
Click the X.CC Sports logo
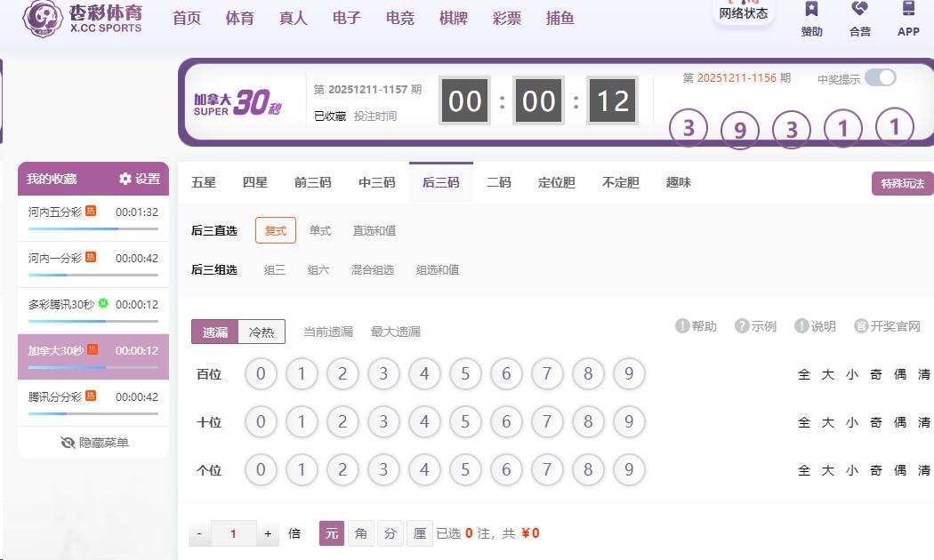pos(82,18)
